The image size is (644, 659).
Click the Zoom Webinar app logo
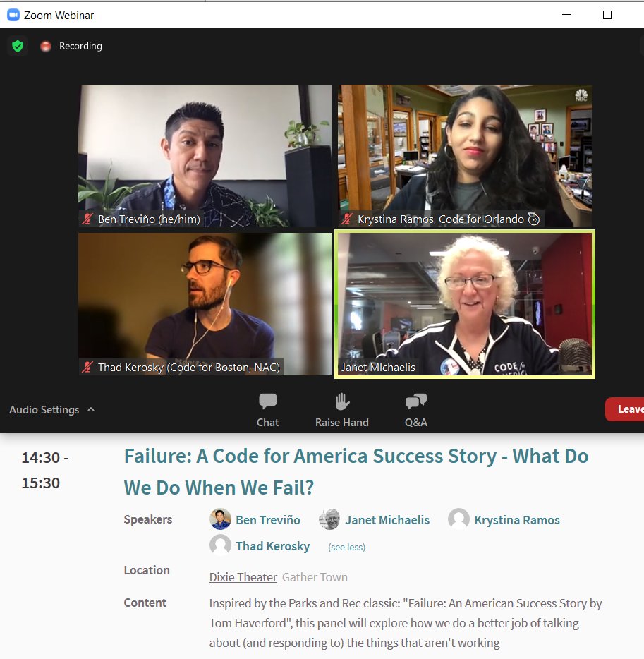[13, 15]
